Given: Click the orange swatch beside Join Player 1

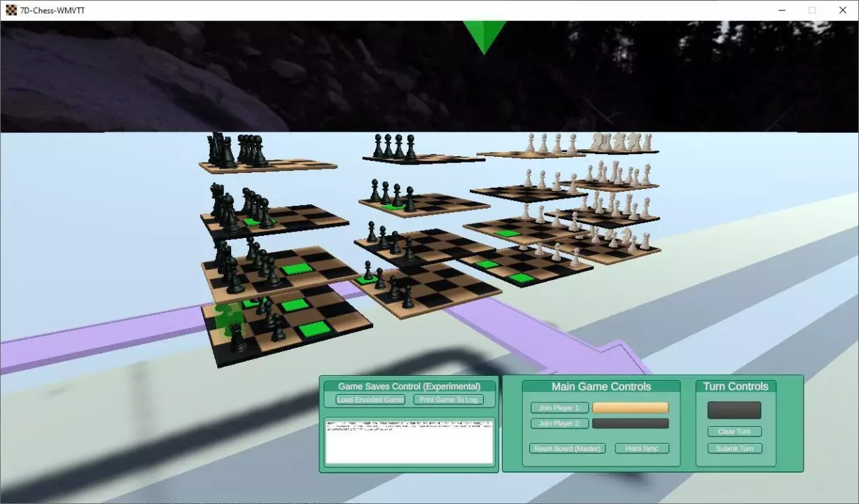Looking at the screenshot, I should click(x=630, y=407).
